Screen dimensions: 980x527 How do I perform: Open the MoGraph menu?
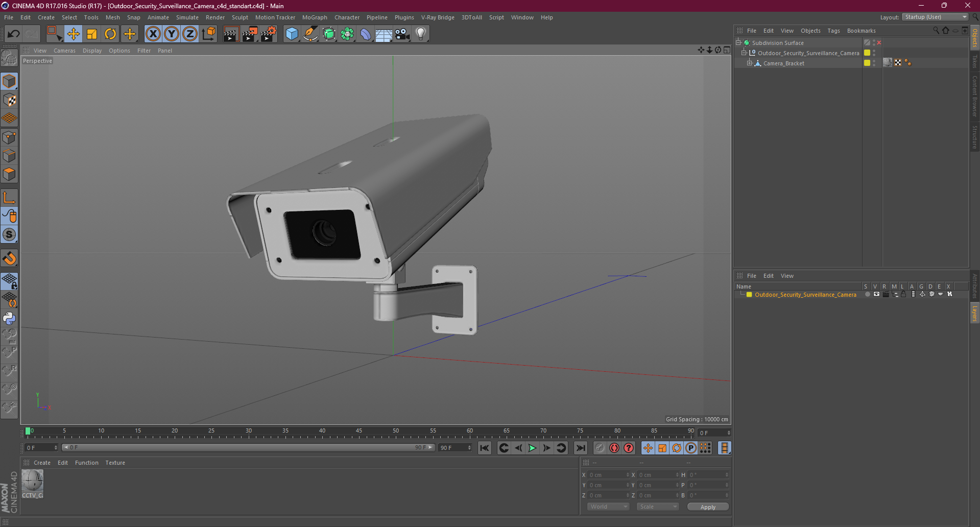315,17
